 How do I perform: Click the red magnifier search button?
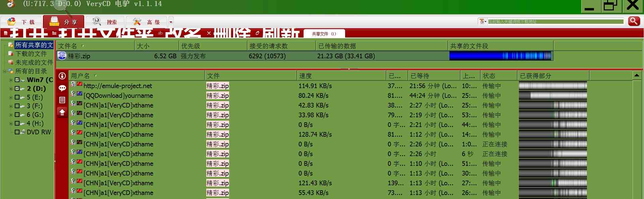634,21
